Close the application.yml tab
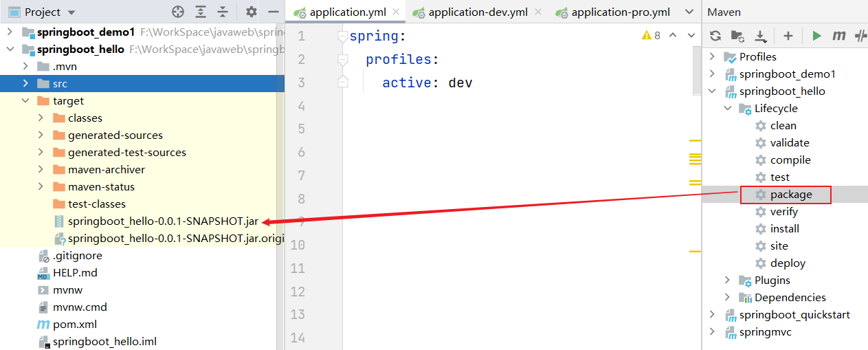Viewport: 868px width, 350px height. pyautogui.click(x=397, y=12)
